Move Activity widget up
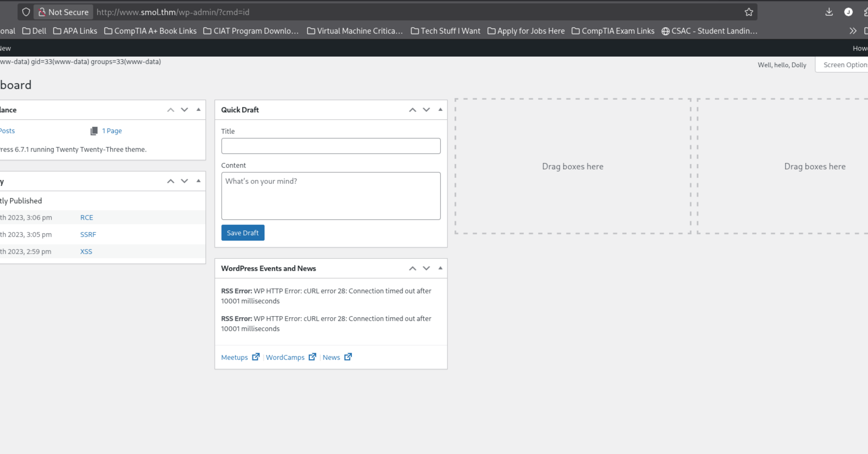The height and width of the screenshot is (454, 868). 171,181
